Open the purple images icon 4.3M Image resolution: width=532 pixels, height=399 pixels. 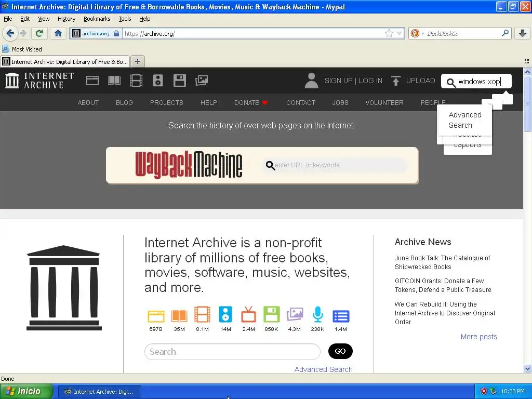(x=295, y=314)
